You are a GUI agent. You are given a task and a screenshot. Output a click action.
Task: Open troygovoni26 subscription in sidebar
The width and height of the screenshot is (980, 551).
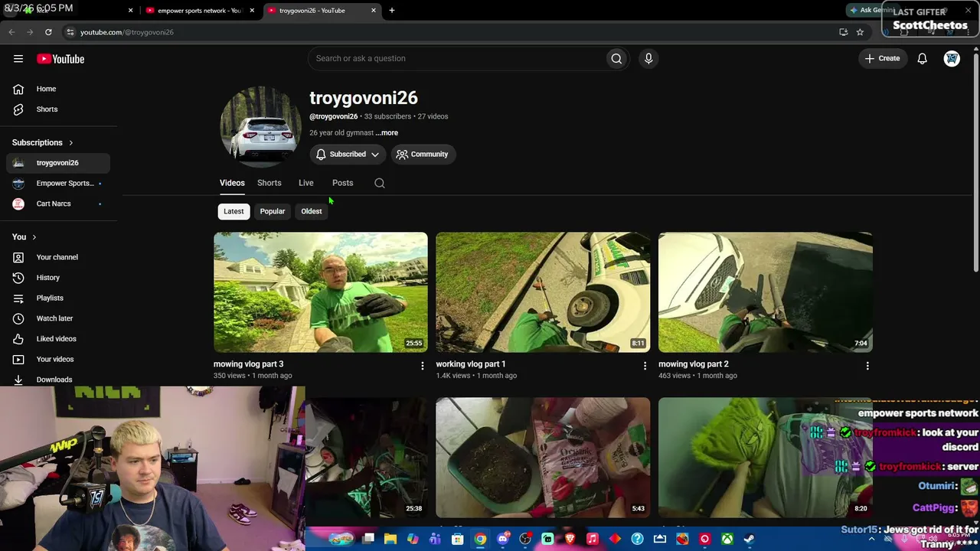[58, 163]
